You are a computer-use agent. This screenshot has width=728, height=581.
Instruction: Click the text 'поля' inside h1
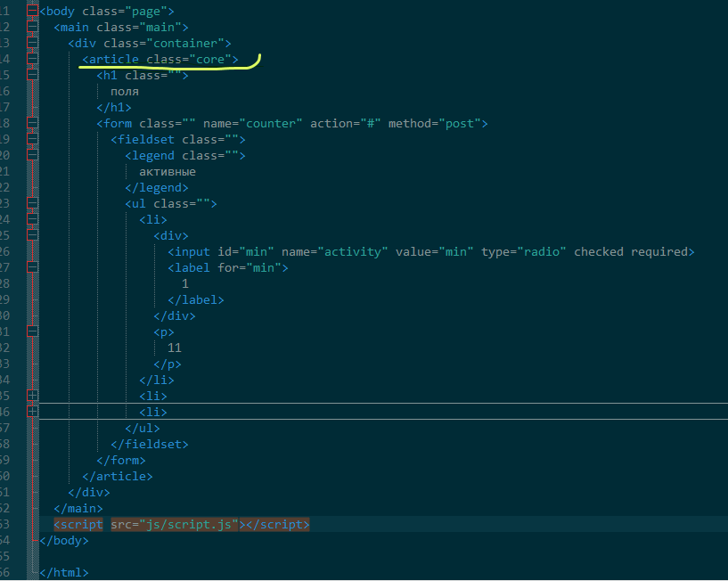(x=125, y=92)
